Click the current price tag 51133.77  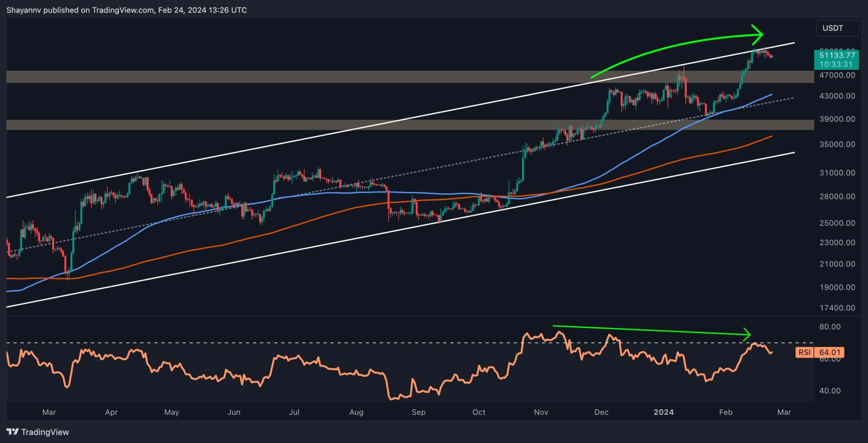(x=837, y=55)
